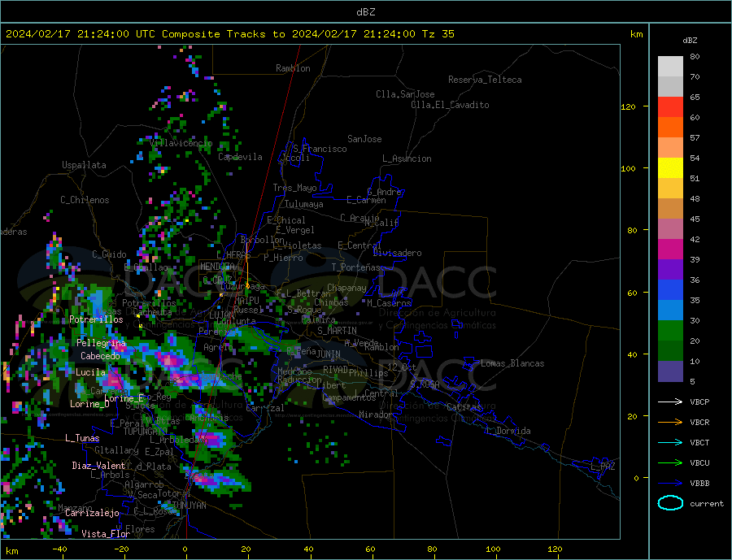The height and width of the screenshot is (560, 732).
Task: Click the 'L_Tunas' station label
Action: 82,438
